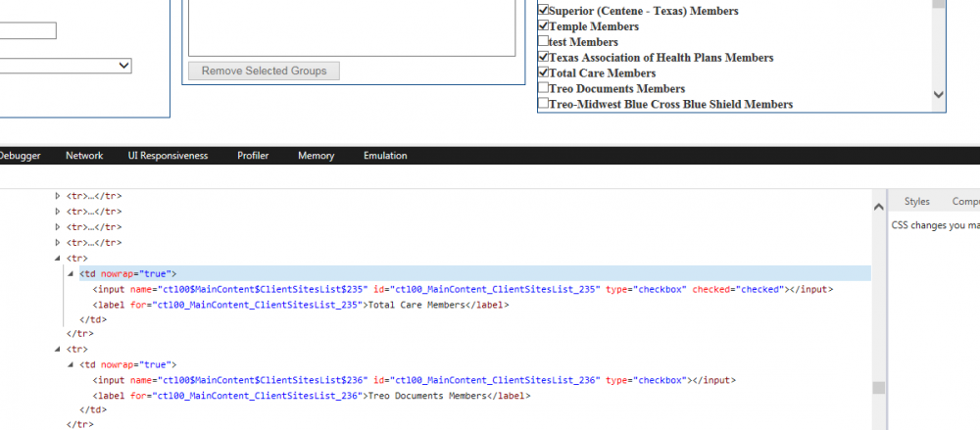Collapse the highlighted td nowrap node
The width and height of the screenshot is (980, 430).
click(x=71, y=274)
